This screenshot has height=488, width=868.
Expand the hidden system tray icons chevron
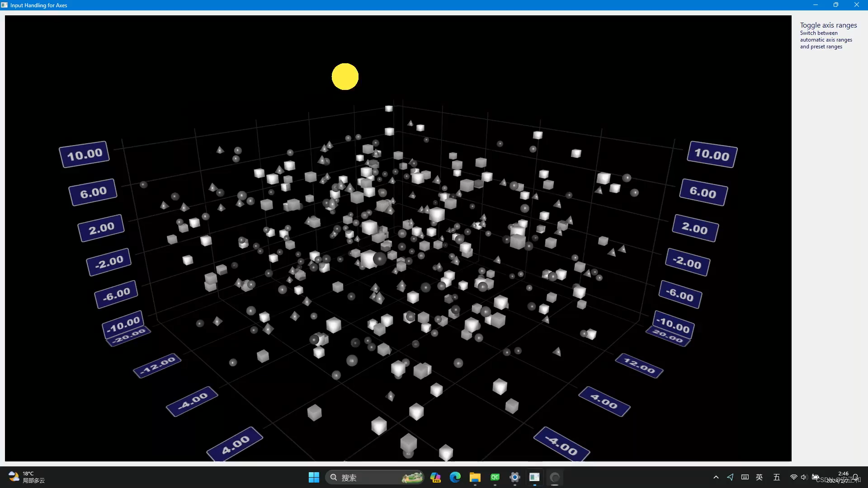click(716, 477)
